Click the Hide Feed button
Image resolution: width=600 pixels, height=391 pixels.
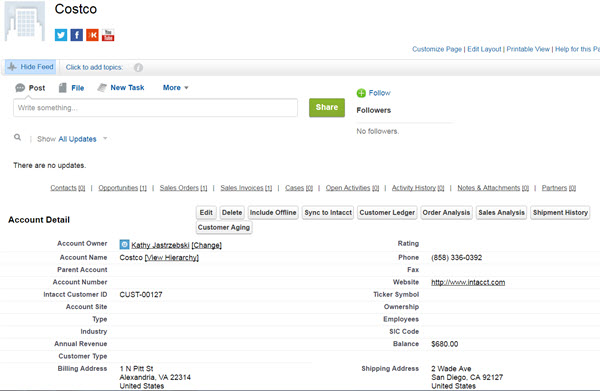(31, 67)
